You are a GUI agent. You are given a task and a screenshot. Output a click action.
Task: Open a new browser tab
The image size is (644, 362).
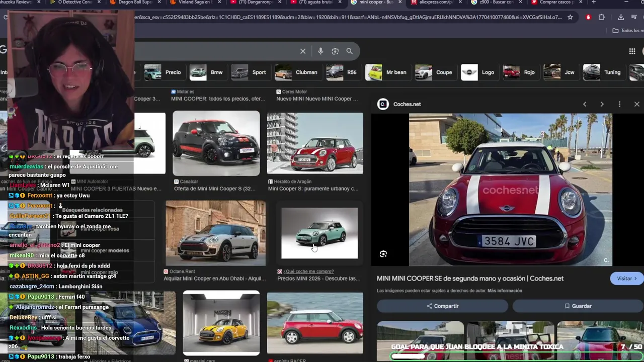[x=594, y=3]
